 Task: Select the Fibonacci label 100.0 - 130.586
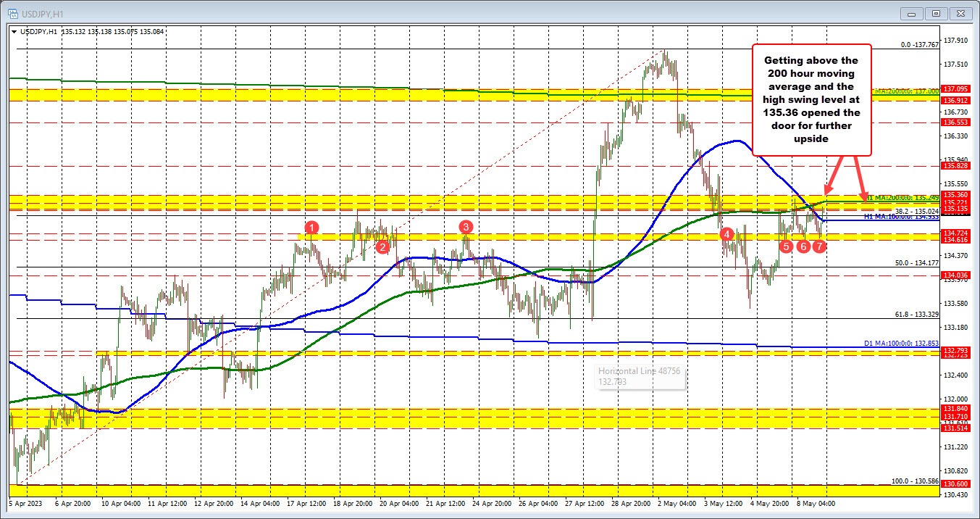[916, 481]
